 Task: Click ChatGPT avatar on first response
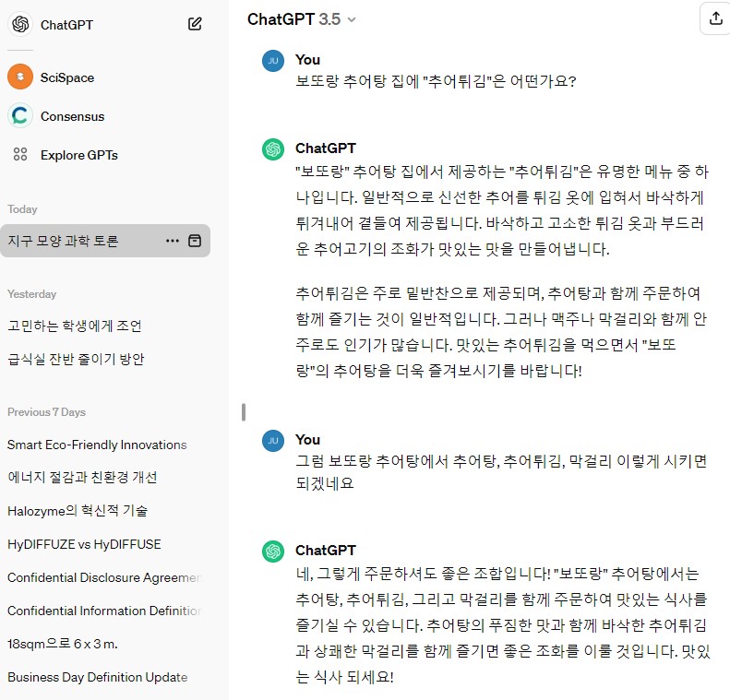[x=273, y=149]
